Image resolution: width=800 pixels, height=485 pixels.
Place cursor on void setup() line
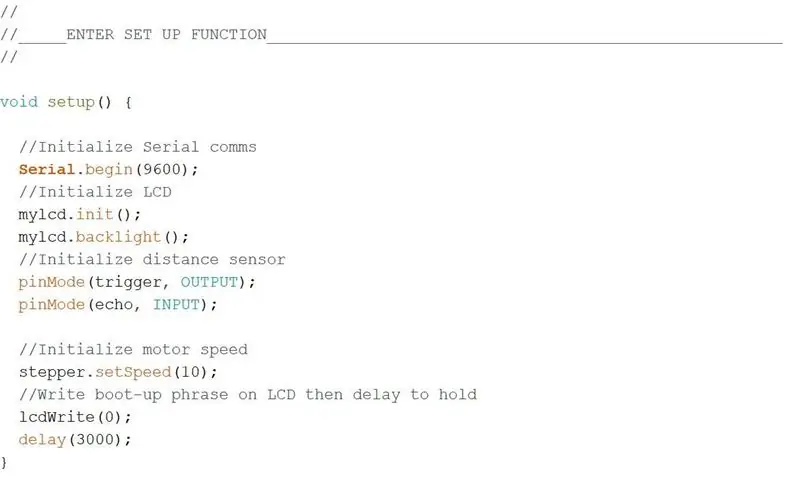[66, 102]
